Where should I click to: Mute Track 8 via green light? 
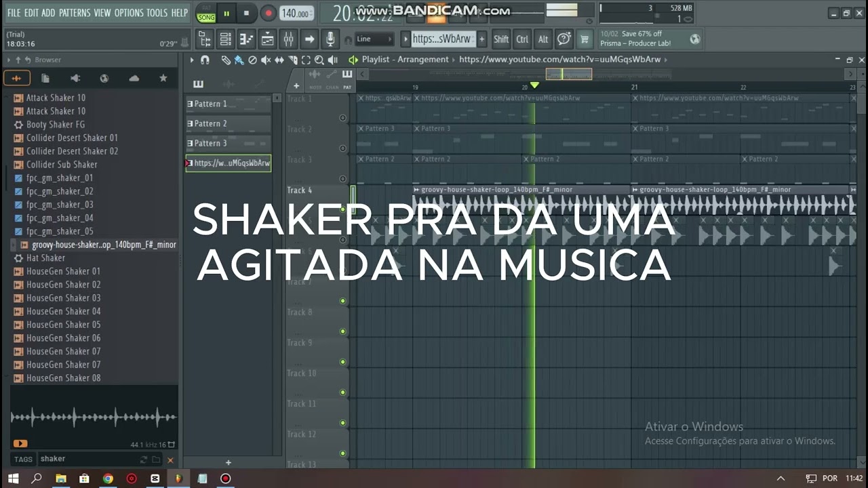point(342,331)
